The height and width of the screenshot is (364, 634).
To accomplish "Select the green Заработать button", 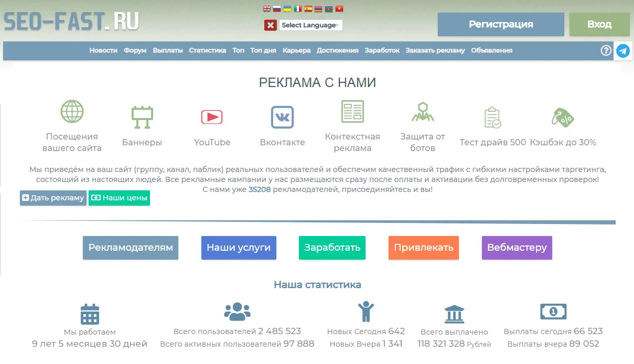I will 332,248.
